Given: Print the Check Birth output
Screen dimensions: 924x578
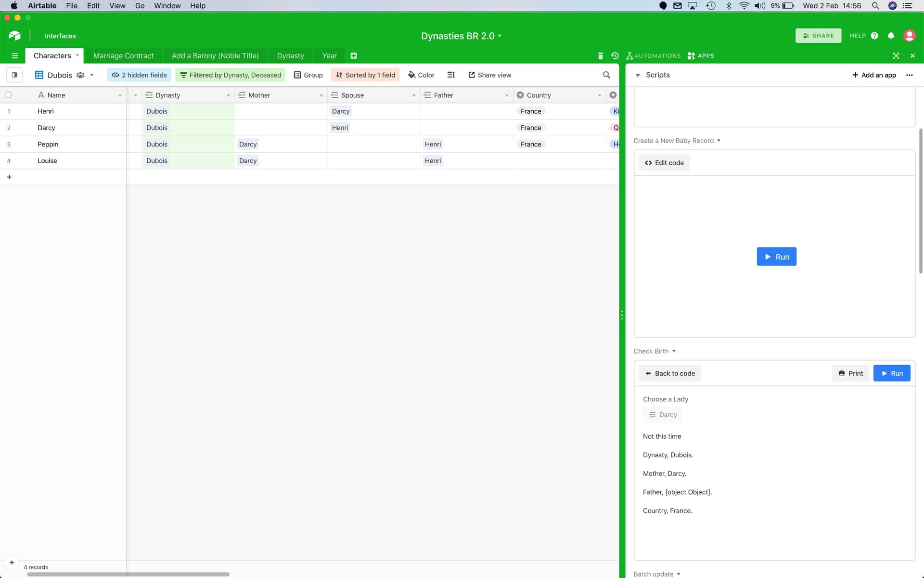Looking at the screenshot, I should coord(850,373).
